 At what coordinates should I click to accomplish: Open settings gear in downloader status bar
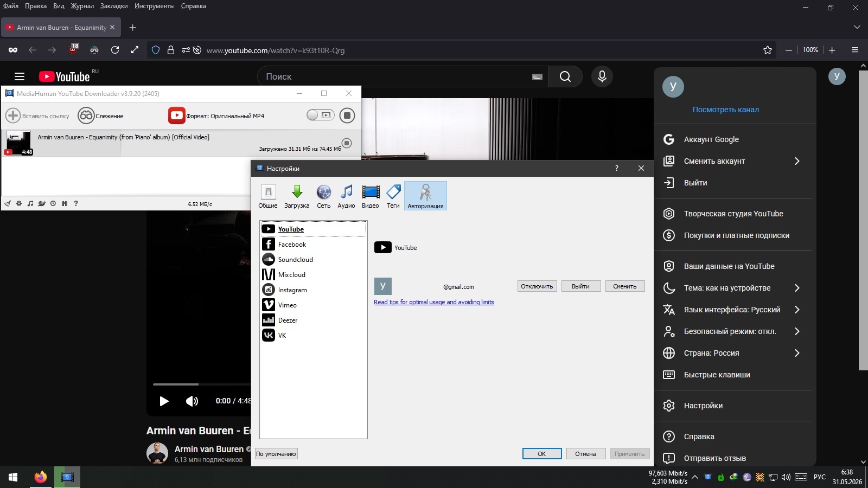19,204
